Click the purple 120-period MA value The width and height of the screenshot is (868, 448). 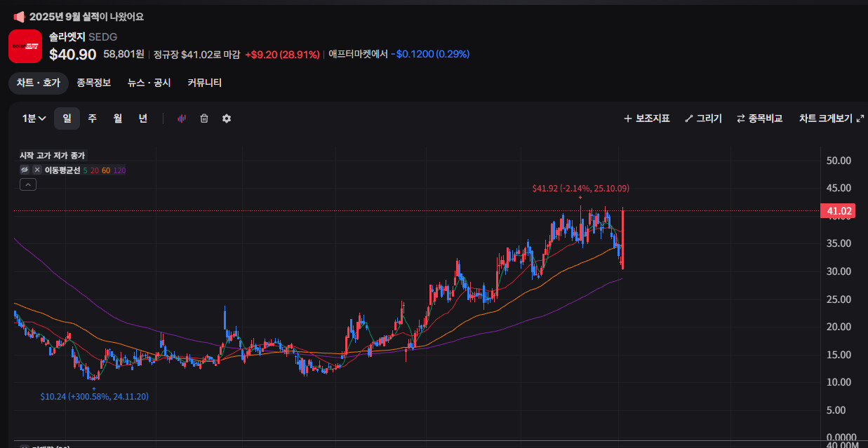(119, 170)
